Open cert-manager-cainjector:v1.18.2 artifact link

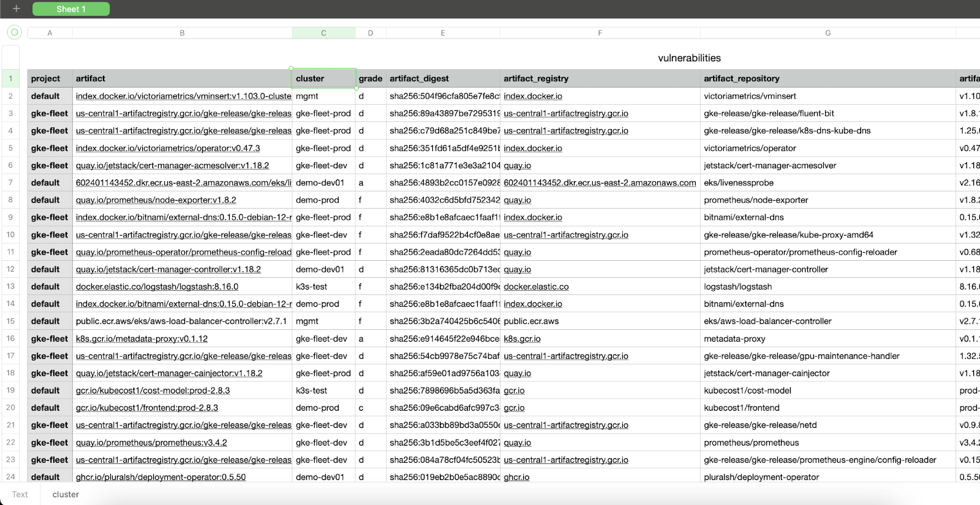point(169,373)
